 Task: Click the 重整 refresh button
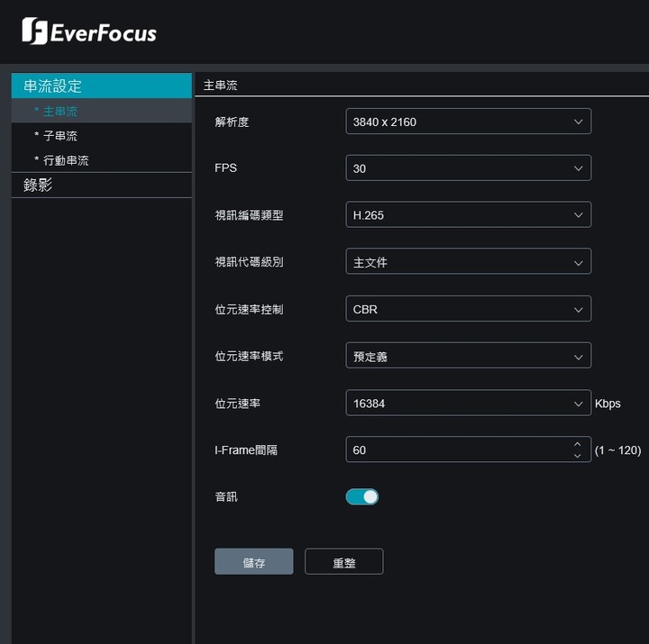tap(344, 562)
